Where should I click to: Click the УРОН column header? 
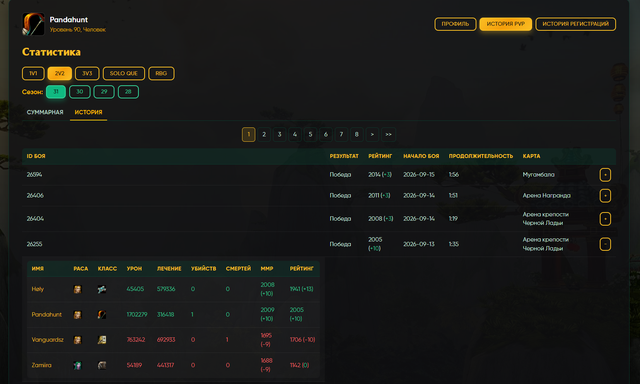(134, 269)
